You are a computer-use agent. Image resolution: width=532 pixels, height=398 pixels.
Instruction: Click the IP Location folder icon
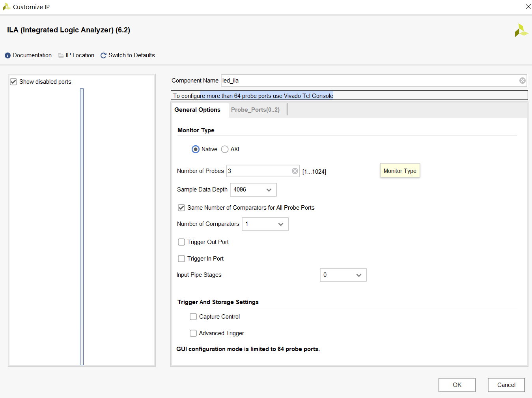[61, 56]
